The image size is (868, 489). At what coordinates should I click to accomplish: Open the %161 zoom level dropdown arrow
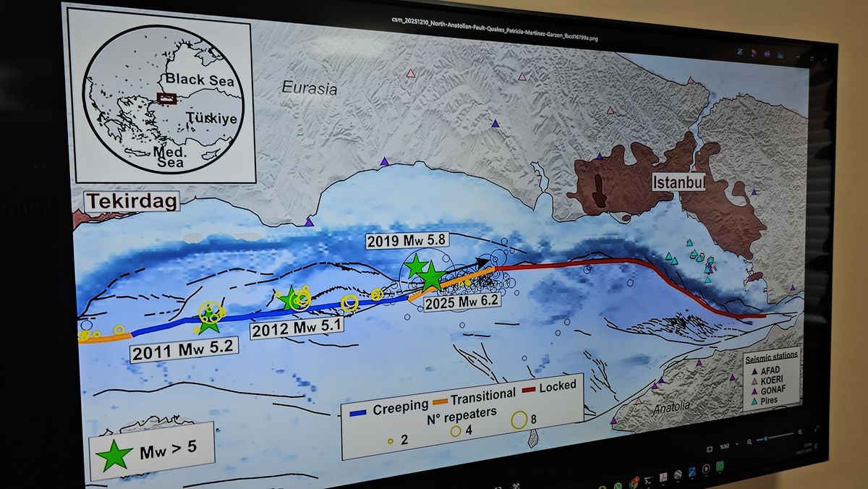737,444
